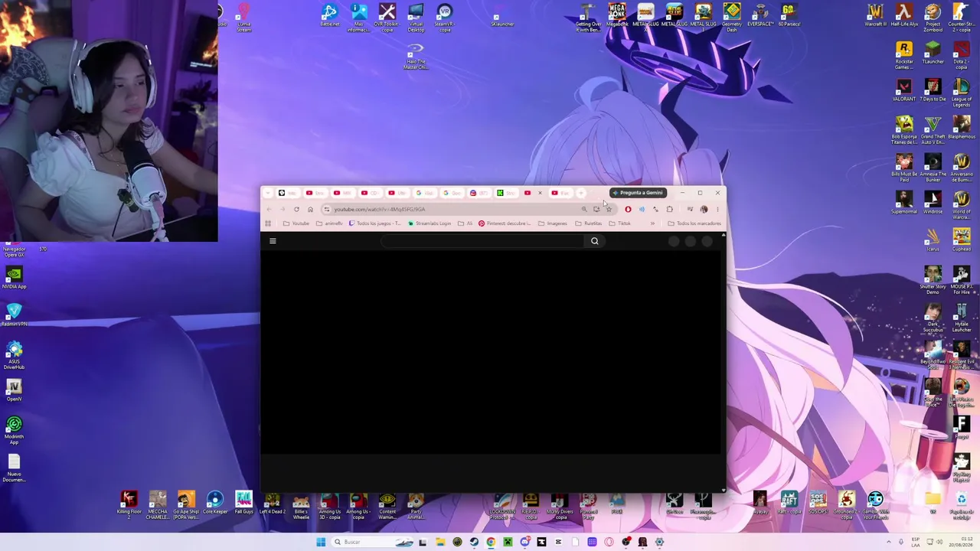Viewport: 980px width, 551px height.
Task: Expand hidden bookmarks overflow chevron
Action: click(652, 223)
